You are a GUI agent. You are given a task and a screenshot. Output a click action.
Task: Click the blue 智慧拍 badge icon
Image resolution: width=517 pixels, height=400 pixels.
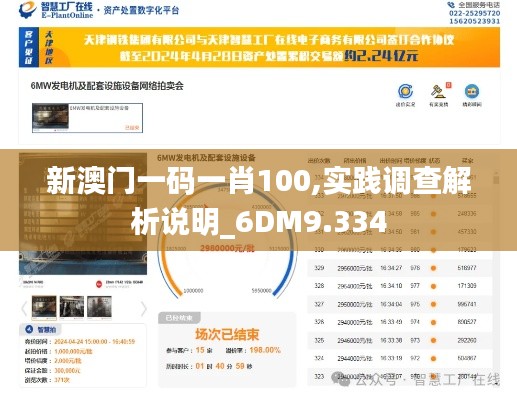[x=29, y=329]
